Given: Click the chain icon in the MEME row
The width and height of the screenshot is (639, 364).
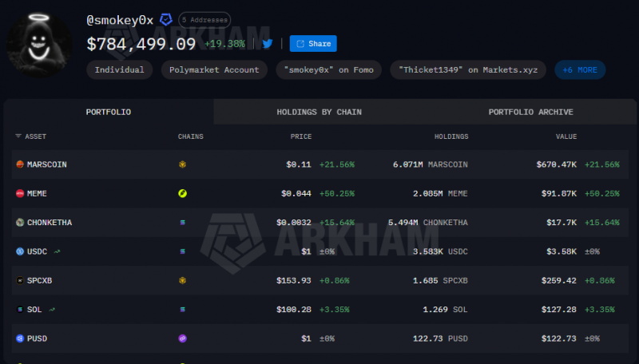Looking at the screenshot, I should (x=182, y=193).
